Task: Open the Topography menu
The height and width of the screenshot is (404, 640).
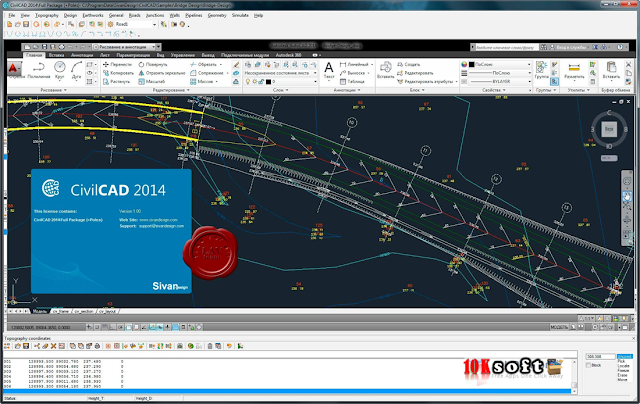Action: coord(47,16)
